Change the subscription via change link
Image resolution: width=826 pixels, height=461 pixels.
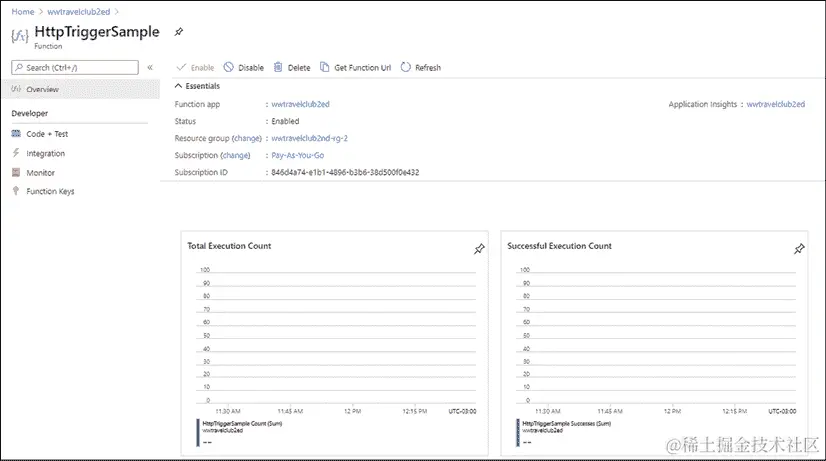click(x=235, y=155)
